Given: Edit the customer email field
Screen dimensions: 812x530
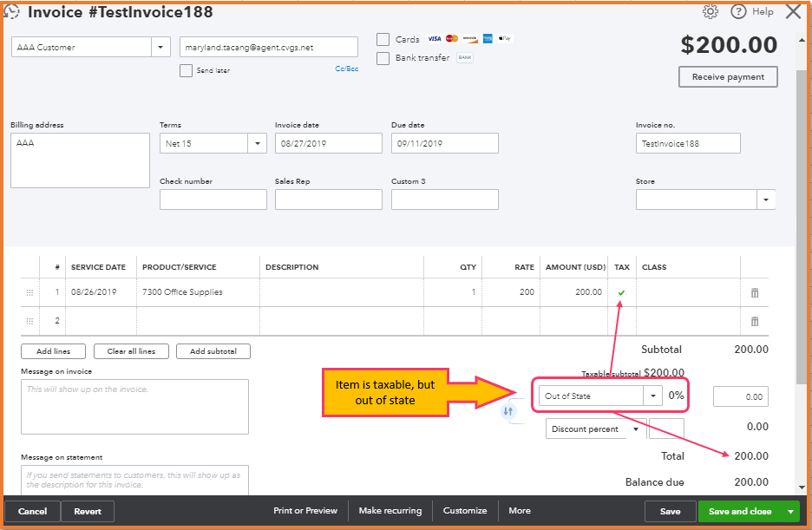Looking at the screenshot, I should [269, 47].
